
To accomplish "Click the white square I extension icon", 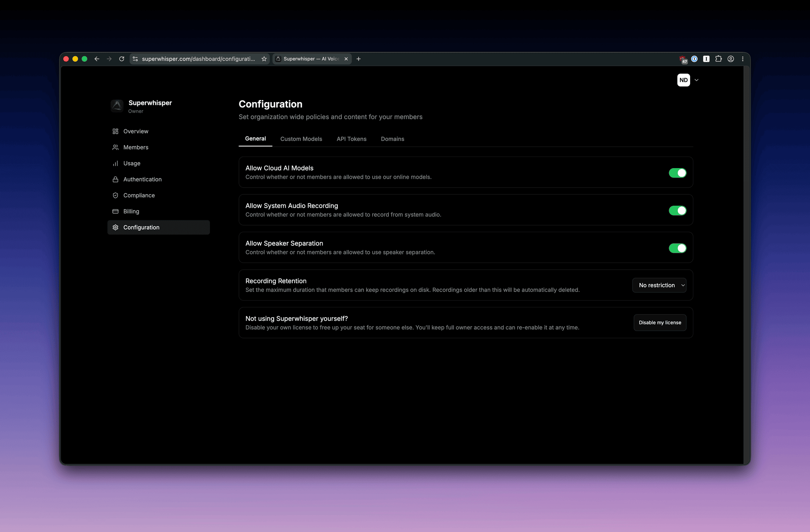I will tap(706, 59).
